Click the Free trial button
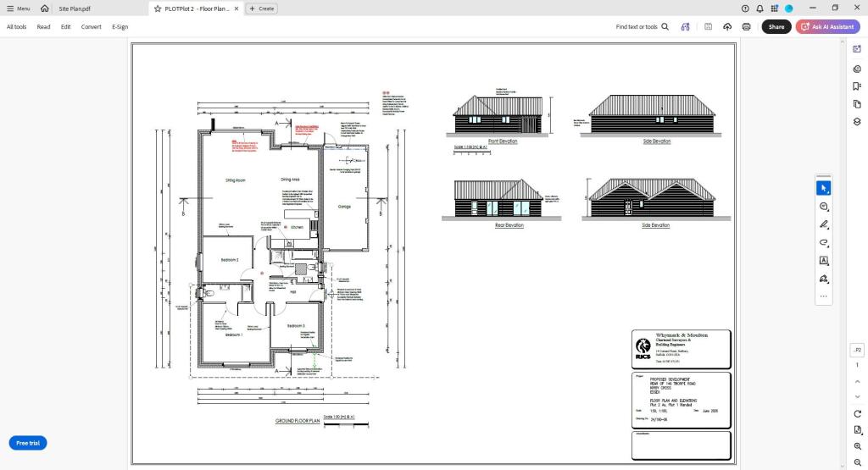This screenshot has width=868, height=470. pyautogui.click(x=28, y=443)
